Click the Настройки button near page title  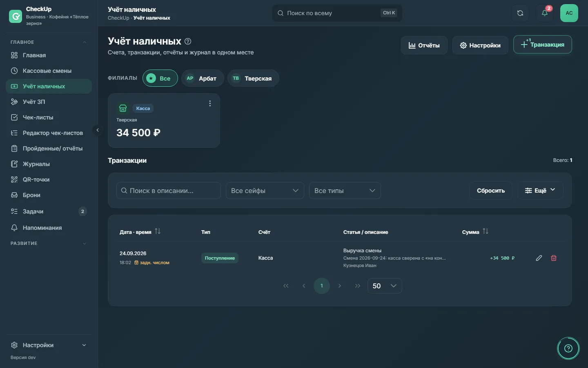tap(480, 45)
